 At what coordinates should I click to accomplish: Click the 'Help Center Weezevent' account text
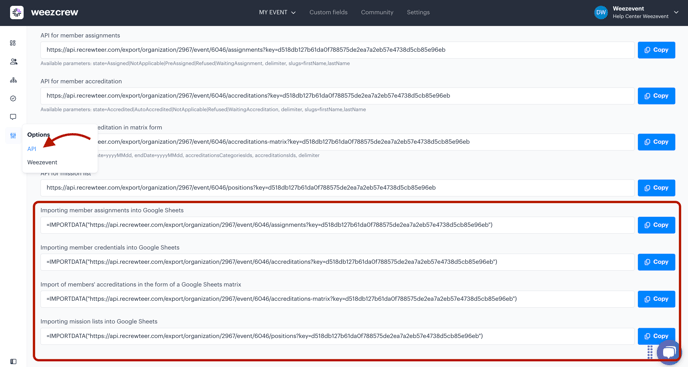[x=640, y=16]
